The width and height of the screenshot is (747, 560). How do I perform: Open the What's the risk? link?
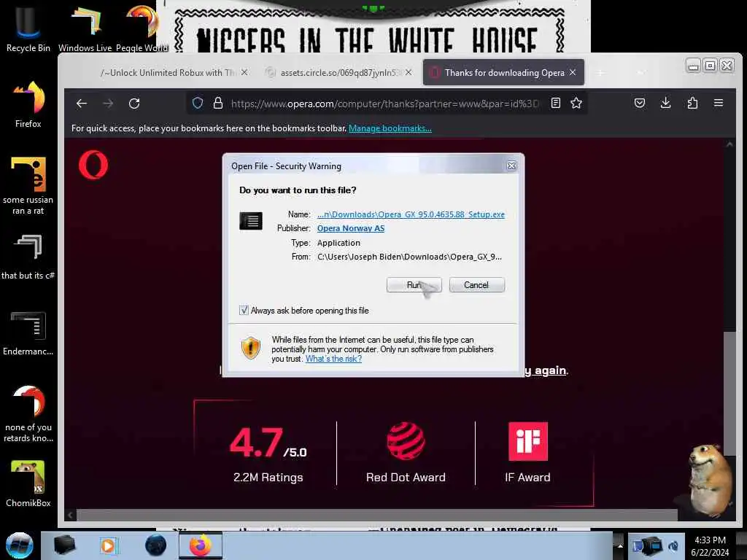[x=333, y=359]
